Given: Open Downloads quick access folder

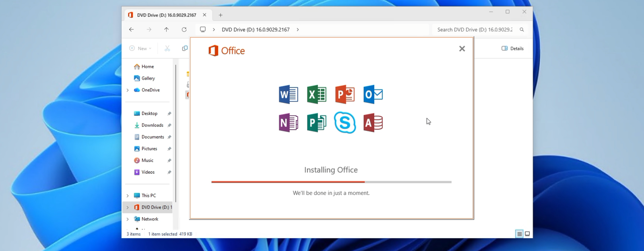Looking at the screenshot, I should click(x=152, y=125).
